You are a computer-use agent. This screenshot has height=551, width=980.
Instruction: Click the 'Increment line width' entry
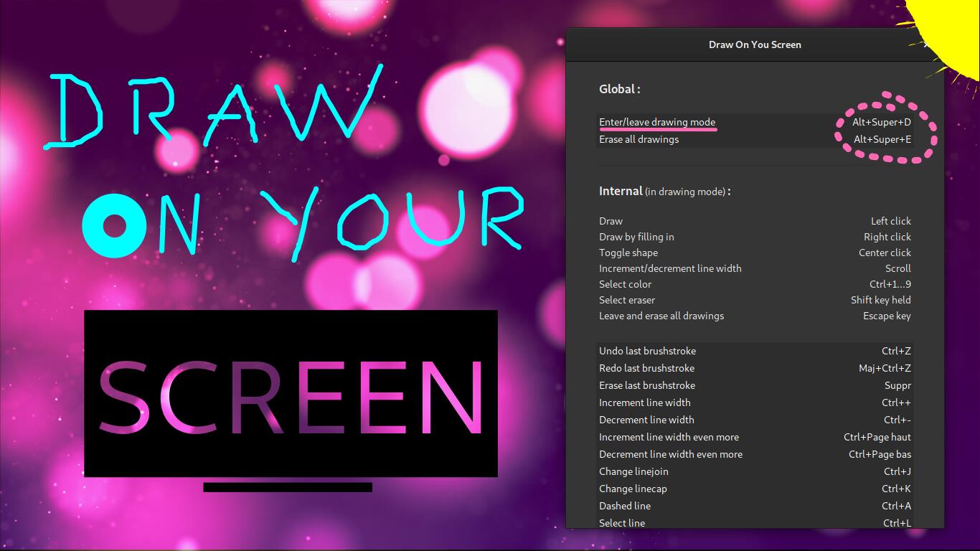pyautogui.click(x=644, y=402)
